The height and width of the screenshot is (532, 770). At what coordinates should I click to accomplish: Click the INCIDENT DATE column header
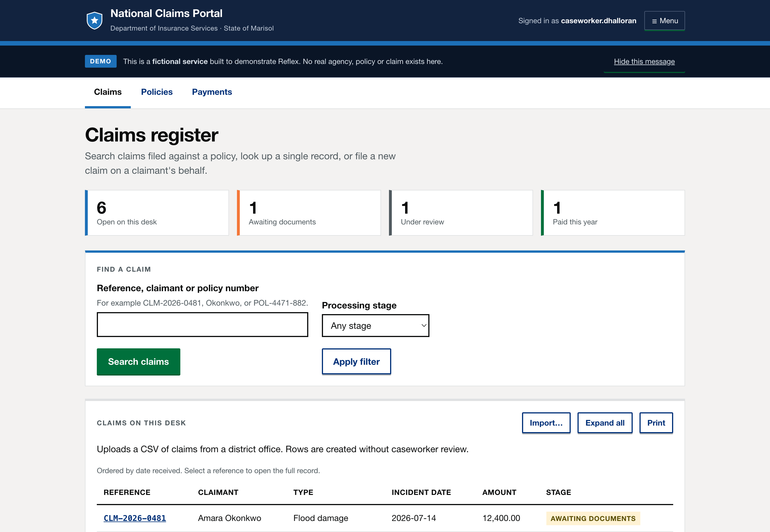[x=421, y=492]
